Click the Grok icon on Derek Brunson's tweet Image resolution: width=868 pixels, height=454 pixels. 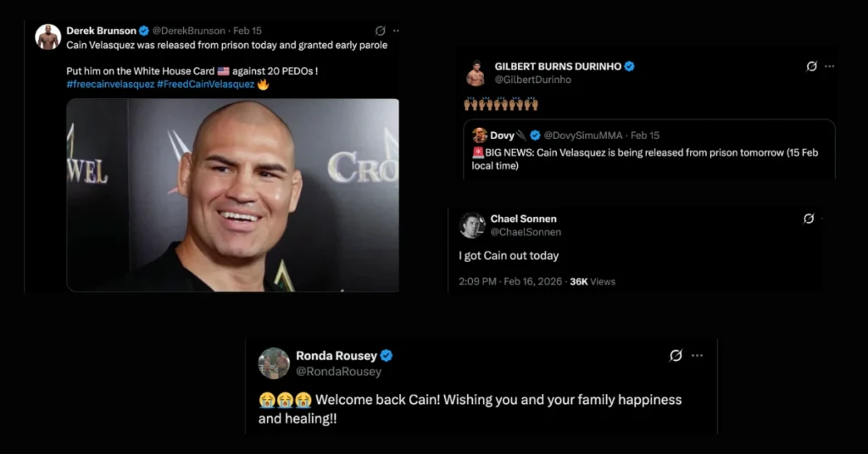click(381, 30)
